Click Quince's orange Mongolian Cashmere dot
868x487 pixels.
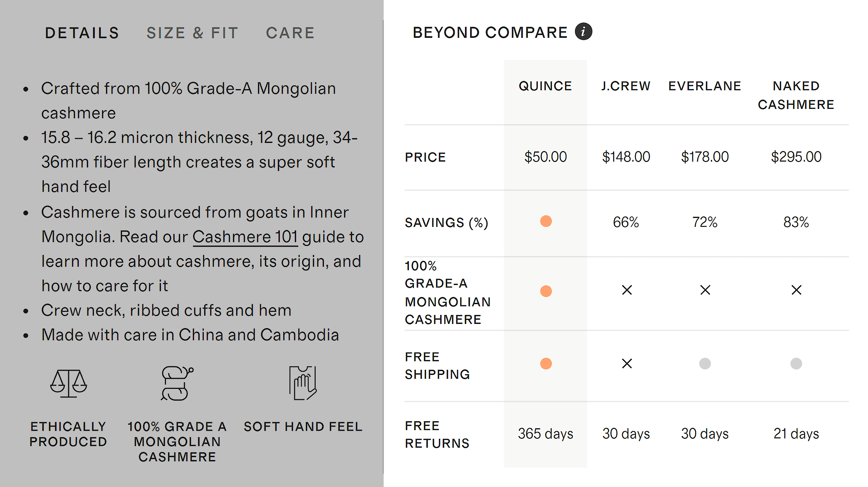546,291
